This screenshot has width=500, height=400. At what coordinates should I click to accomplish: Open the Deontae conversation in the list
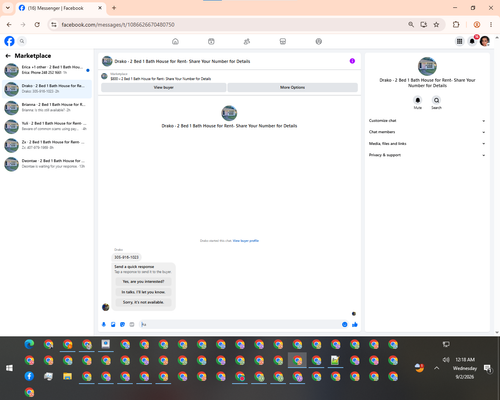point(47,163)
